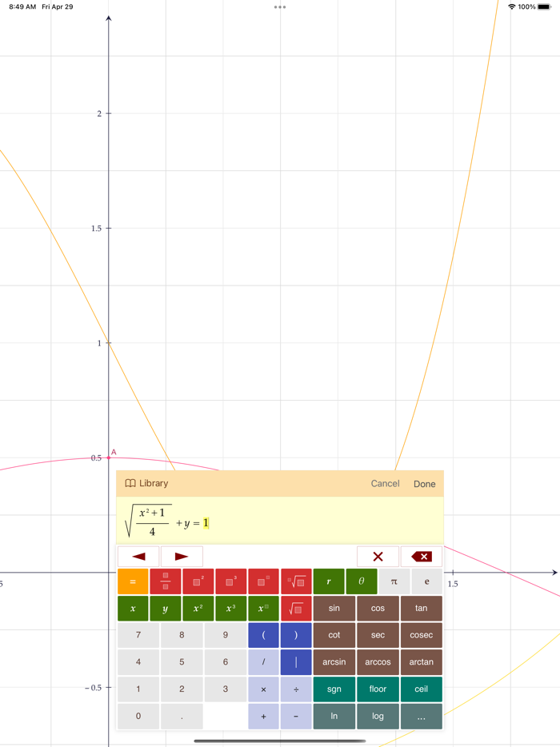Insert the obelus division sign
The height and width of the screenshot is (747, 560).
click(x=296, y=689)
